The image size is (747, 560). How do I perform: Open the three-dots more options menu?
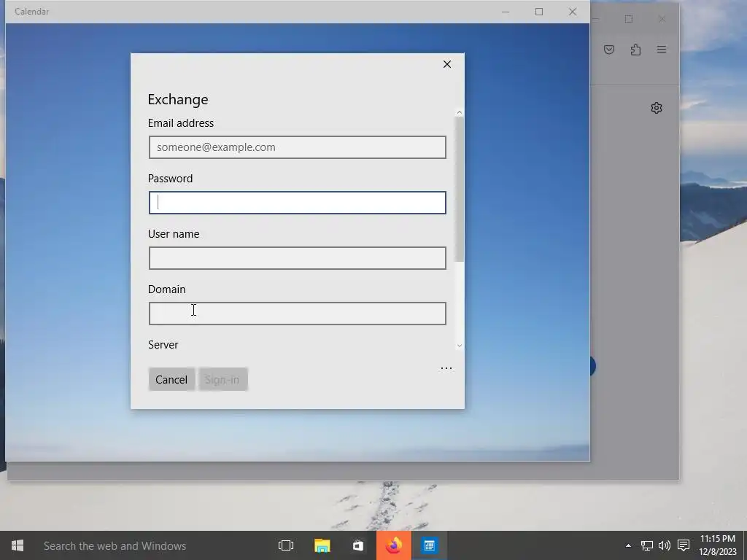click(x=446, y=368)
